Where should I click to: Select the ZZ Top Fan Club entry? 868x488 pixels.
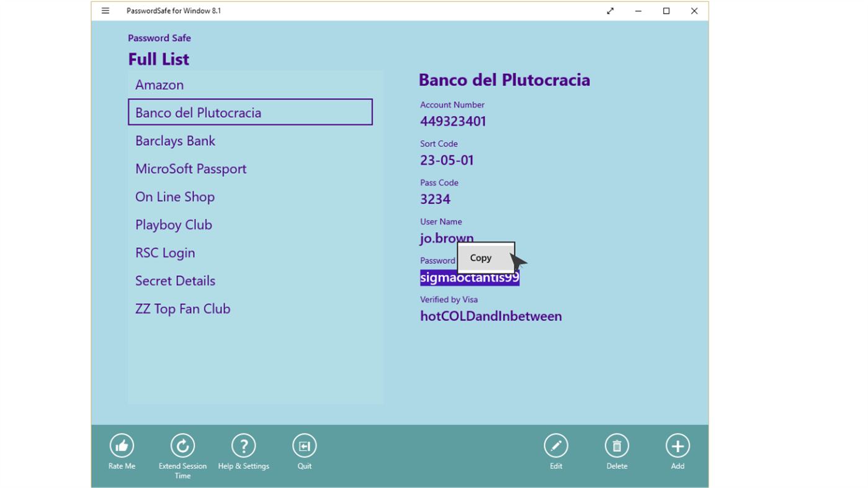pyautogui.click(x=182, y=308)
